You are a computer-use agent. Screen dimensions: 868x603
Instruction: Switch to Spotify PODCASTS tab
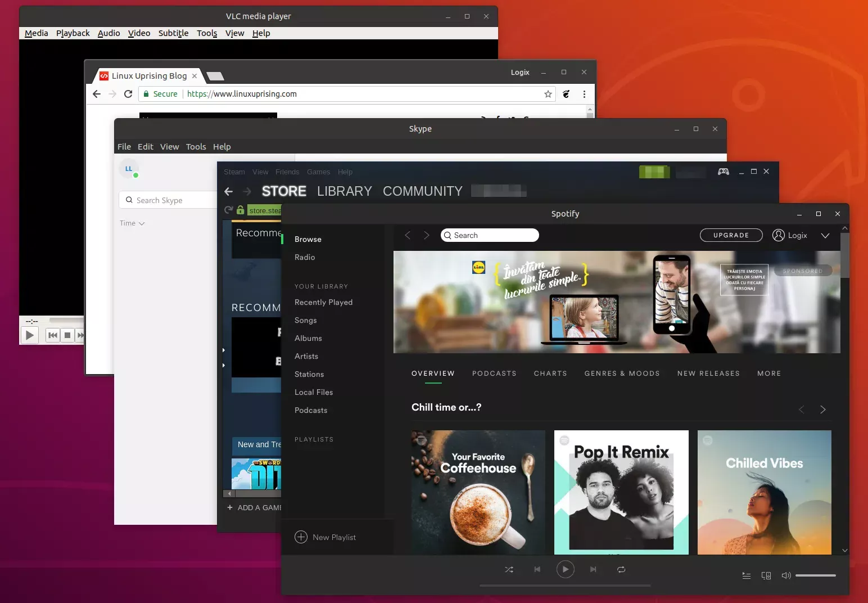(x=494, y=373)
